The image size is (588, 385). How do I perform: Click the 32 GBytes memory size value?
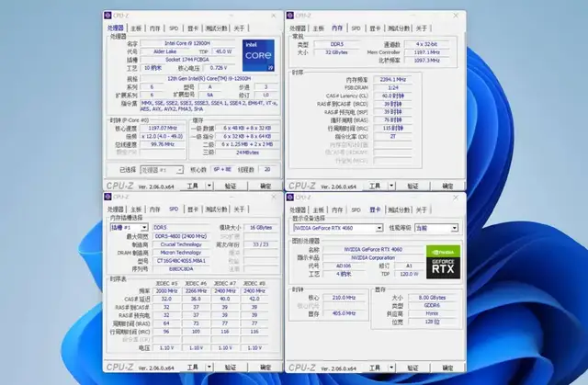click(x=336, y=52)
